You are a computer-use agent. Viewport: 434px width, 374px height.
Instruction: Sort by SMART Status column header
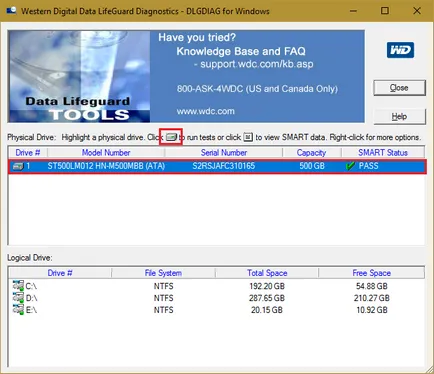coord(383,153)
